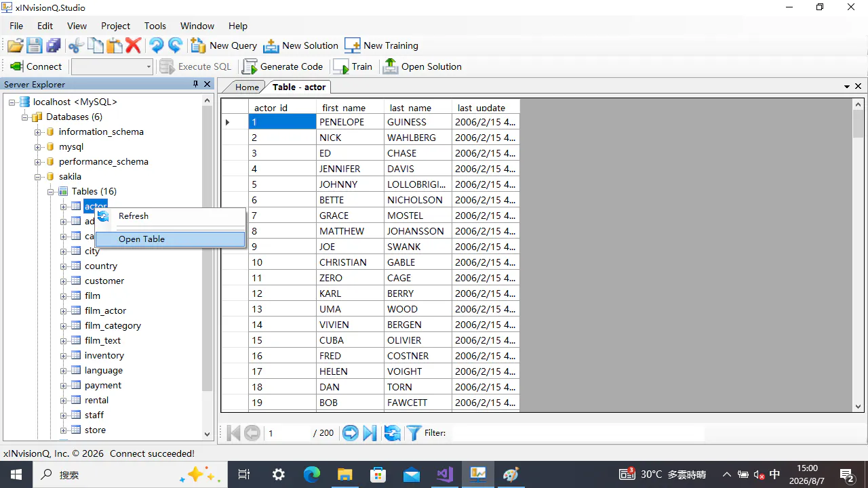Click the first page navigation icon
This screenshot has height=488, width=868.
pyautogui.click(x=233, y=432)
